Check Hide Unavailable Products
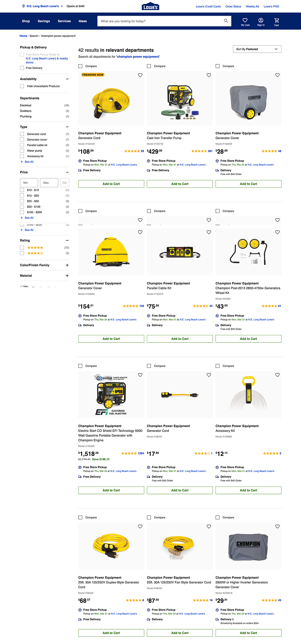This screenshot has height=644, width=301. (x=22, y=86)
